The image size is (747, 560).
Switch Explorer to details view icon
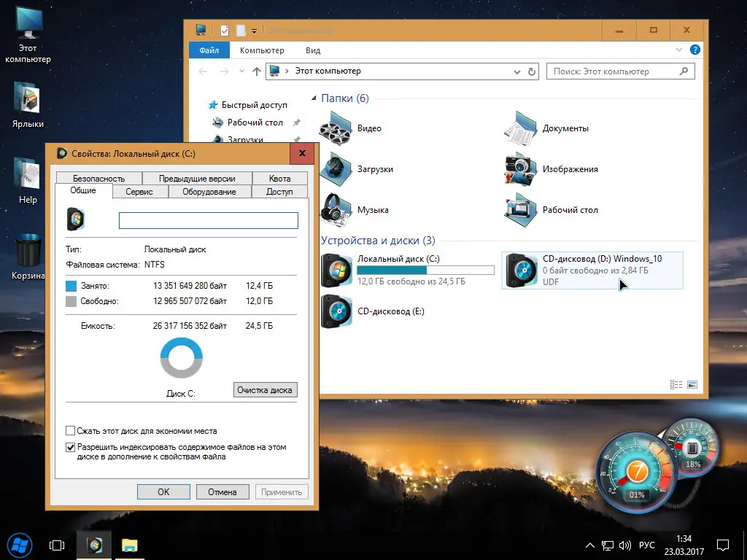[676, 384]
